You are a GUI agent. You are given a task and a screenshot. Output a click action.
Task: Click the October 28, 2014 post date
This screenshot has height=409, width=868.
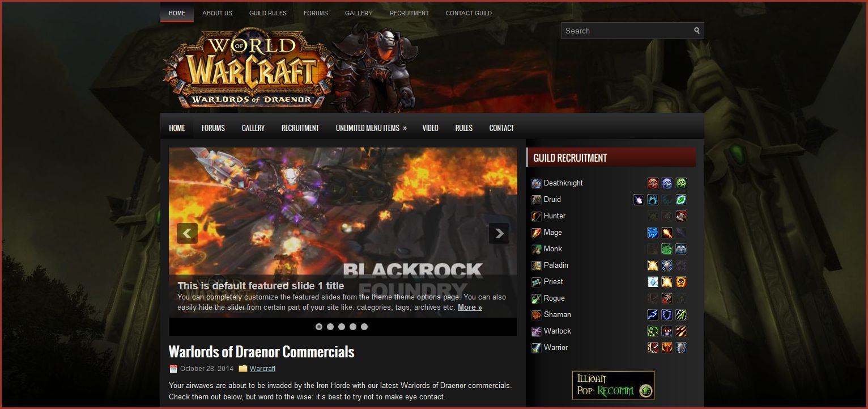[x=207, y=369]
